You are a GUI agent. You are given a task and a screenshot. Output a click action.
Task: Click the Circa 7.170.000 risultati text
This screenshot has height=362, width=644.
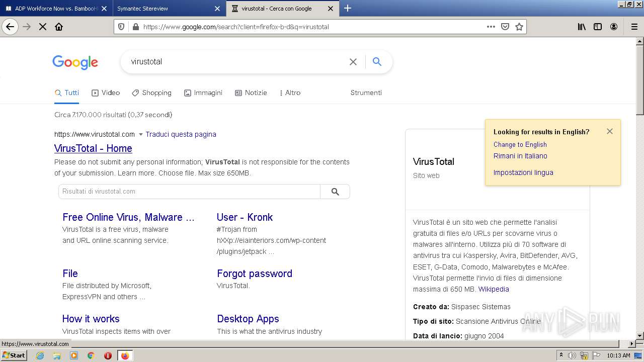[x=113, y=115]
